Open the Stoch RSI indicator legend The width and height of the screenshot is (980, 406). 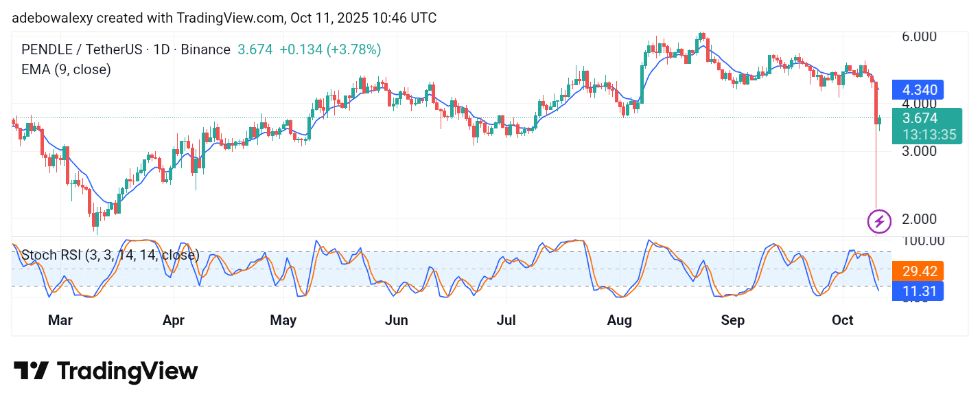(x=110, y=255)
